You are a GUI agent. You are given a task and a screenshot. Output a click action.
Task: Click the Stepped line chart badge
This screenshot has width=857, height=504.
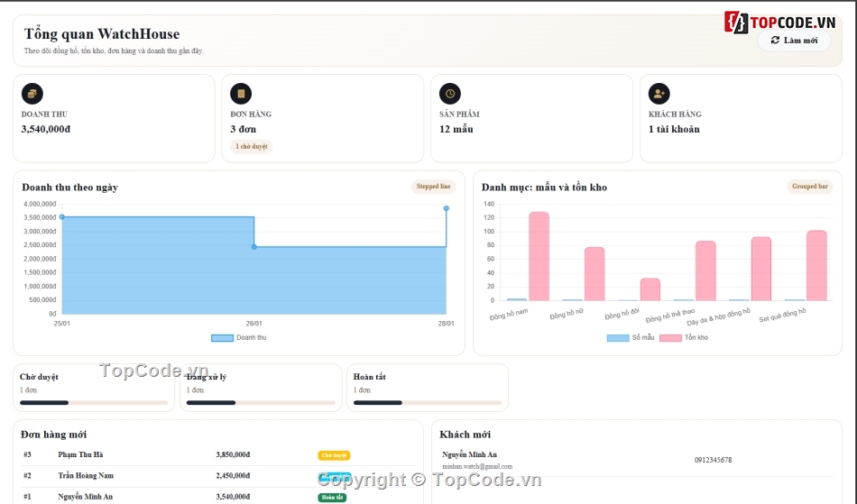click(433, 187)
